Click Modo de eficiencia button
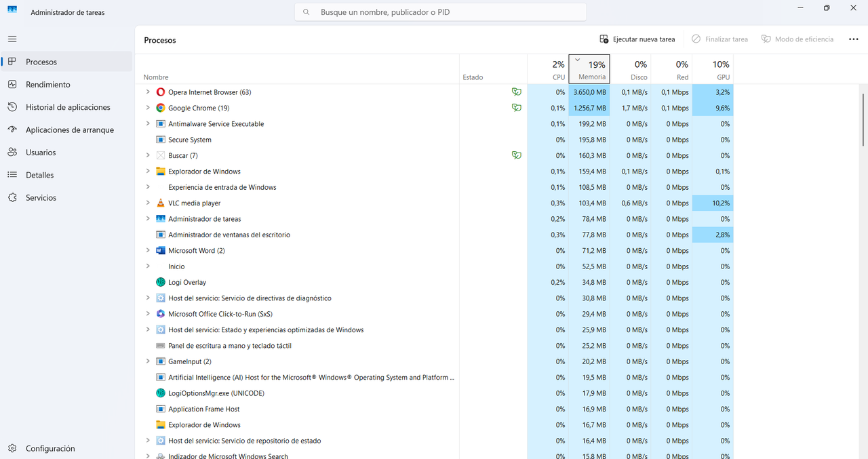Viewport: 868px width, 459px height. 797,39
